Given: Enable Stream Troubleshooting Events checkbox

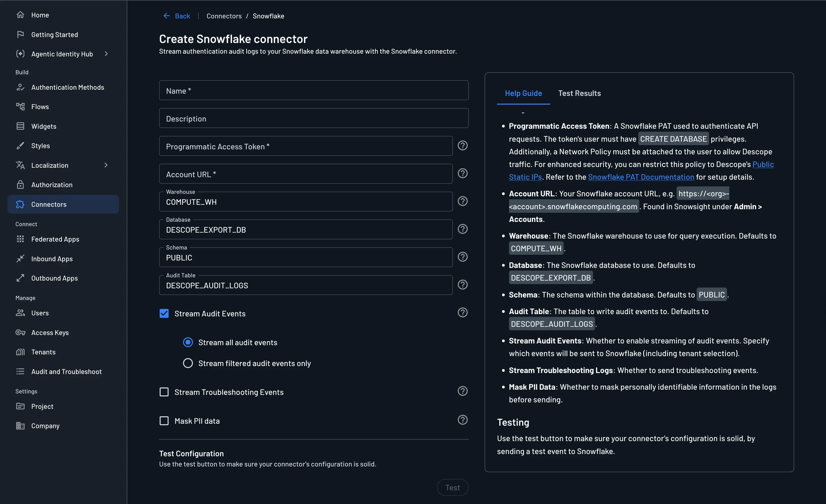Looking at the screenshot, I should (164, 392).
